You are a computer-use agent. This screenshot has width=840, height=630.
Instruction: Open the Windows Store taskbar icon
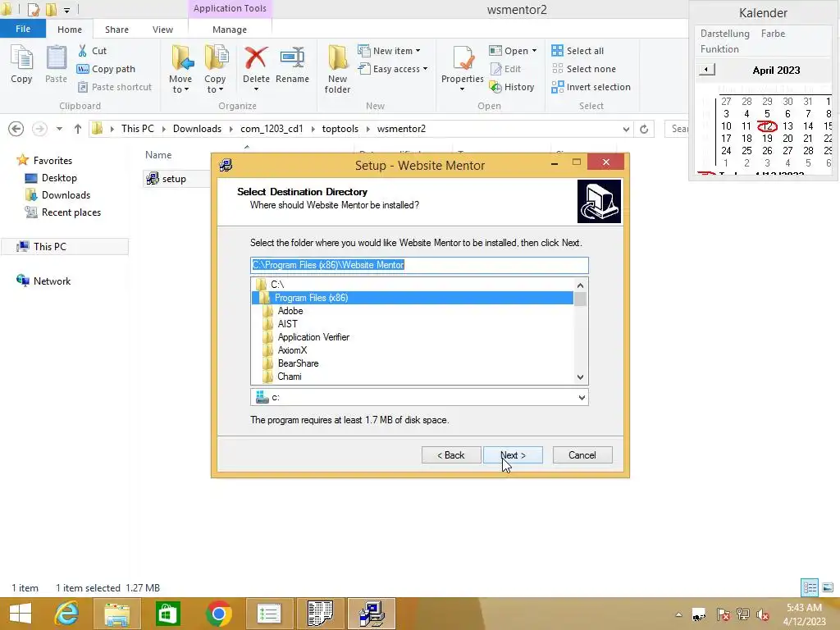[167, 614]
